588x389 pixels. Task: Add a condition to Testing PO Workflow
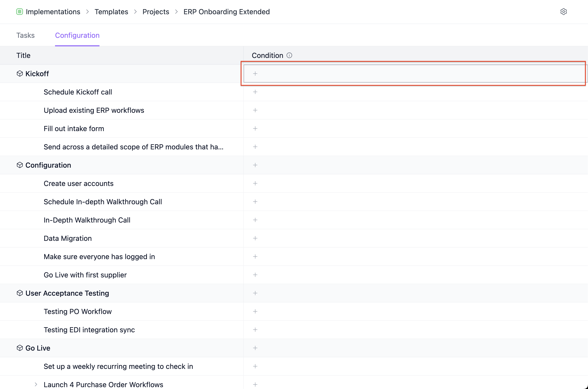pyautogui.click(x=255, y=311)
